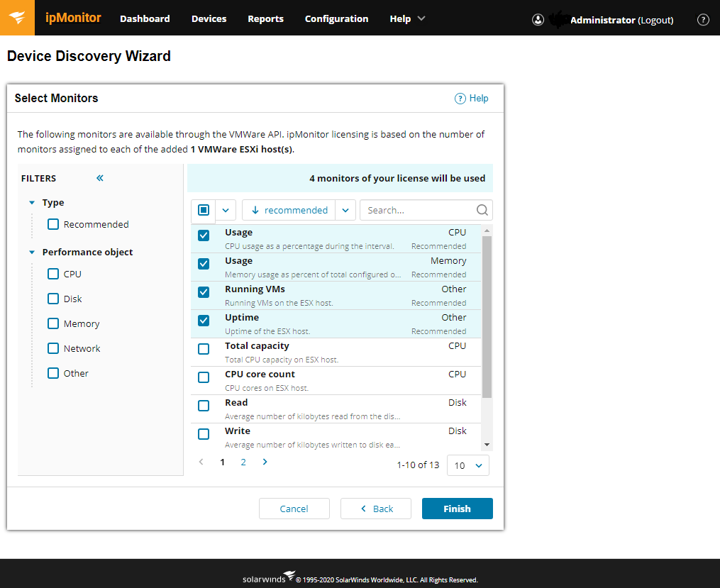
Task: Open the sort-by dropdown arrow next to recommended
Action: tap(345, 210)
